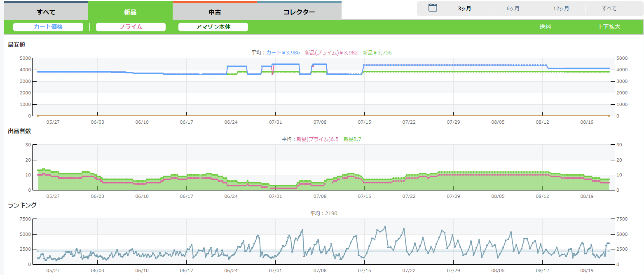
Task: Select the 6ヶ月 time range
Action: tap(513, 9)
